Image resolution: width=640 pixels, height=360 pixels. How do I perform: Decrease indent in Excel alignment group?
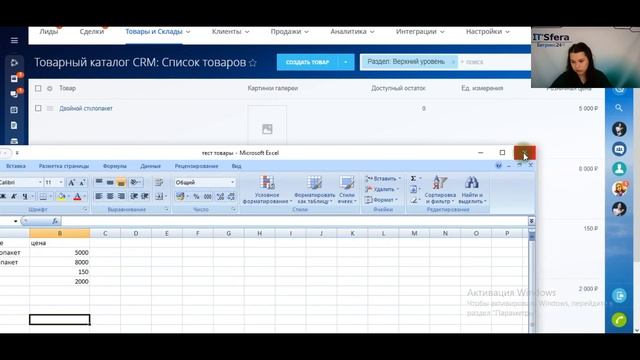[134, 196]
